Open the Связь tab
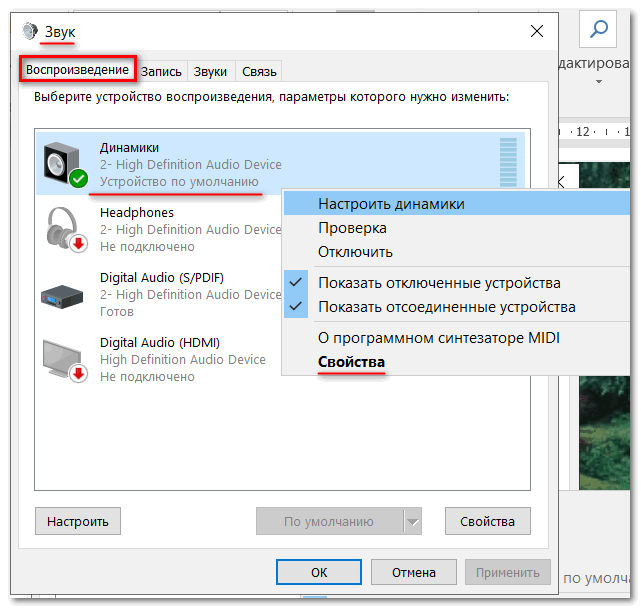Viewport: 641px width, 609px height. [x=259, y=72]
